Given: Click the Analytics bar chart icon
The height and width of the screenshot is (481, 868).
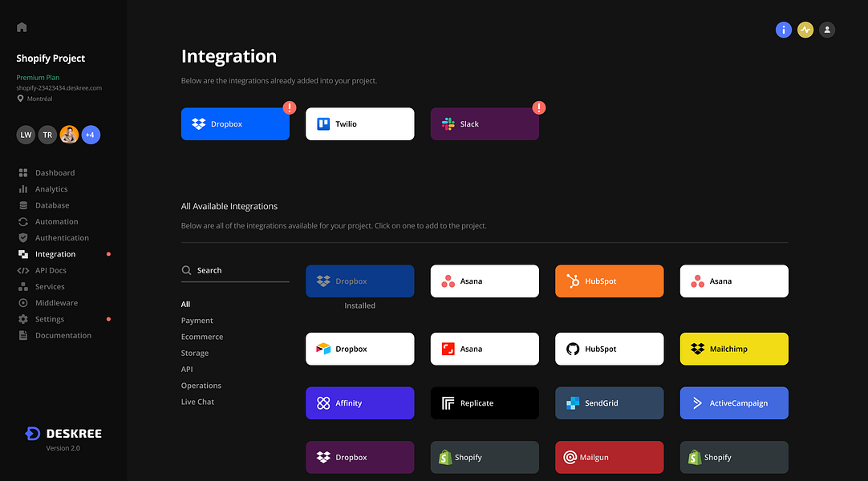Looking at the screenshot, I should (22, 189).
